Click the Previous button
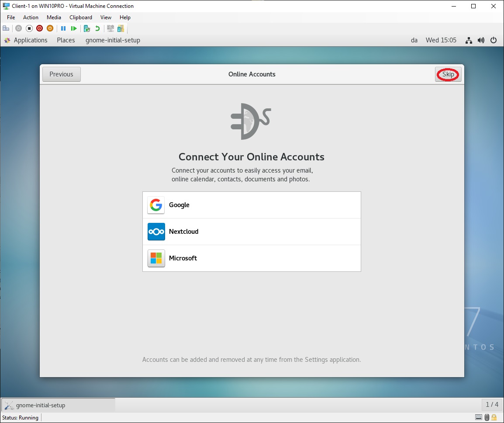 [x=62, y=74]
